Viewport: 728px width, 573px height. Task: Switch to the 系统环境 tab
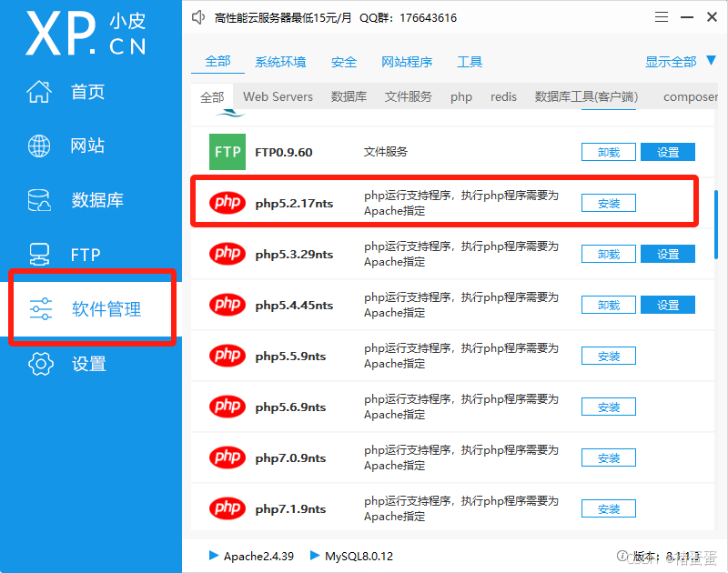[280, 62]
